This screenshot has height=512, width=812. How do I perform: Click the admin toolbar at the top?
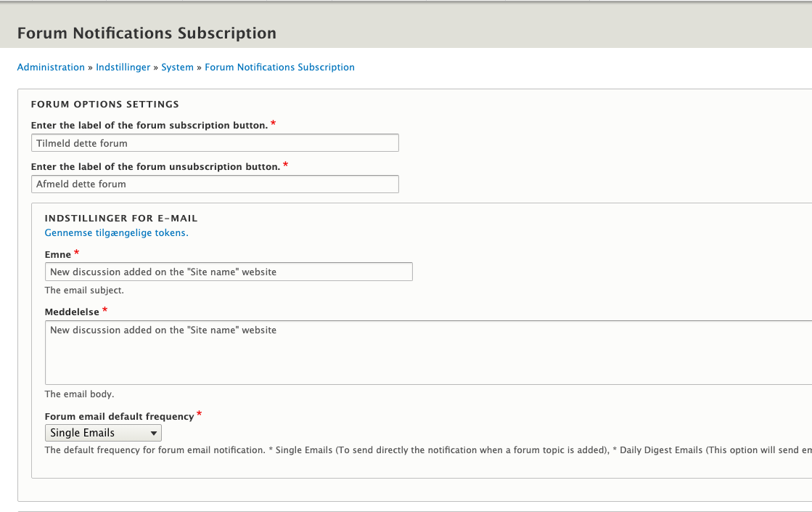click(406, 4)
